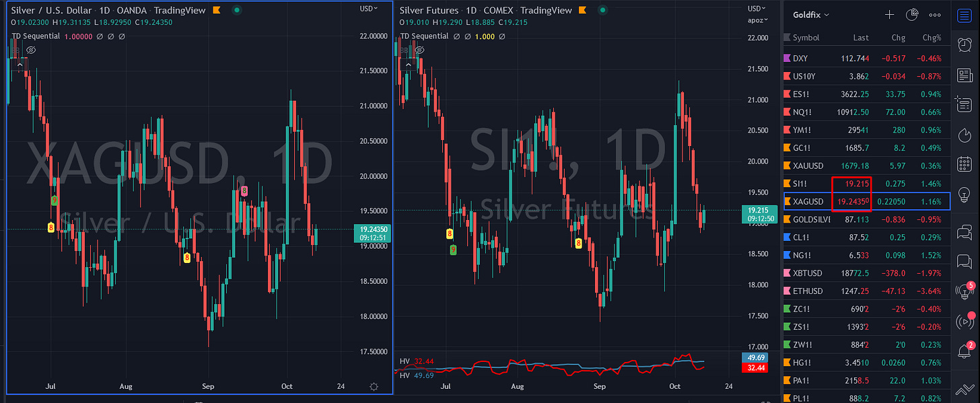Select the SI1! row in watchlist
The height and width of the screenshot is (403, 980).
click(x=866, y=183)
